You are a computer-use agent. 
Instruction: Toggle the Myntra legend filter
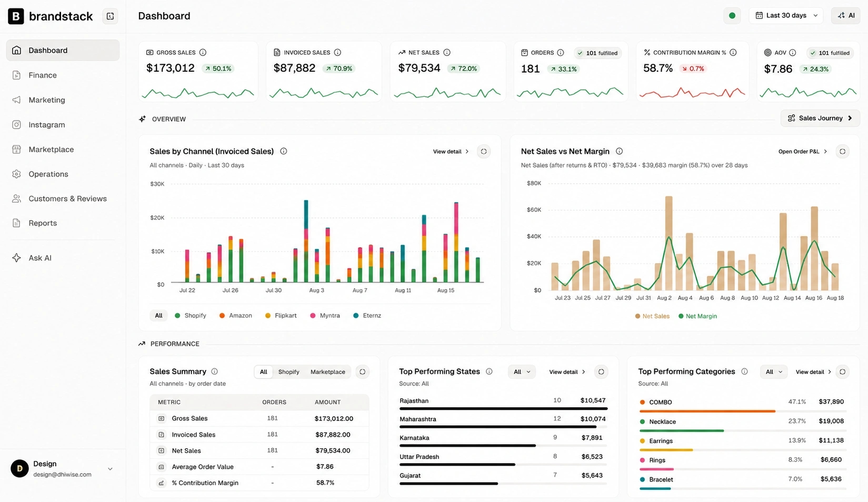pyautogui.click(x=325, y=316)
